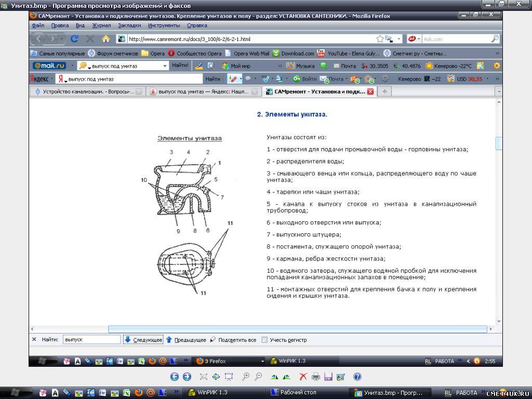The width and height of the screenshot is (532, 399).
Task: Go to the previous image in viewer
Action: coord(175,377)
